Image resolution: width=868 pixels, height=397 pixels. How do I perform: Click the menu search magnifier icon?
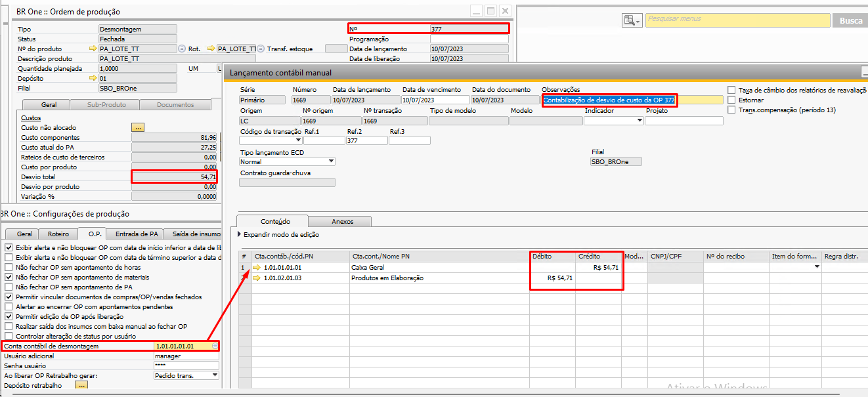click(x=629, y=20)
